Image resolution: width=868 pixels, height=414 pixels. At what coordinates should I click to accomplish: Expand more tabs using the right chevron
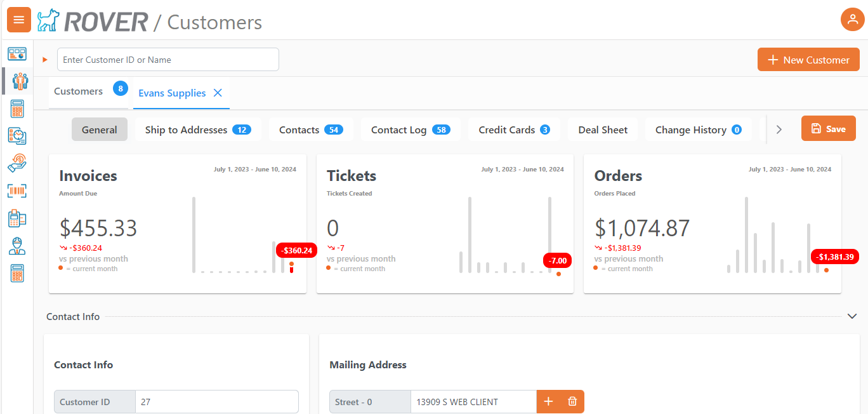[779, 129]
